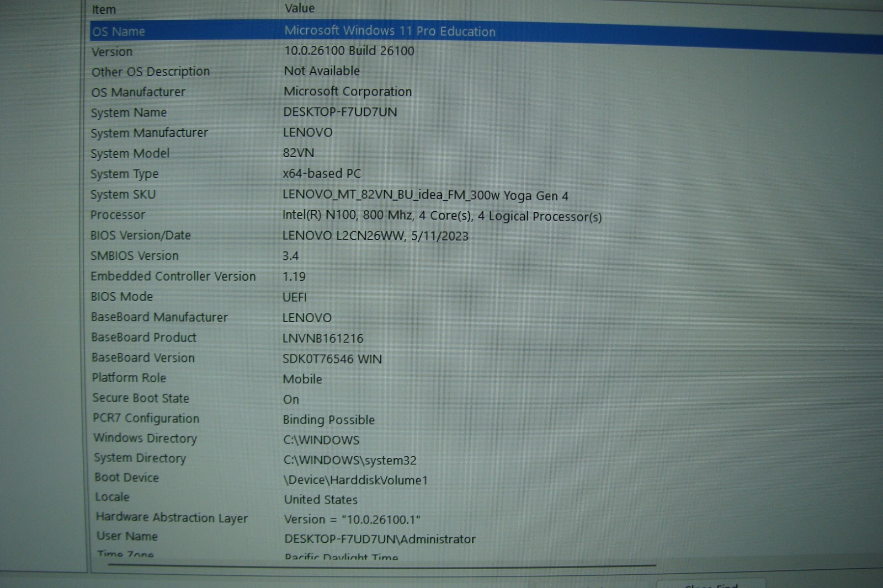Click the User Name label
This screenshot has height=588, width=883.
[x=127, y=536]
